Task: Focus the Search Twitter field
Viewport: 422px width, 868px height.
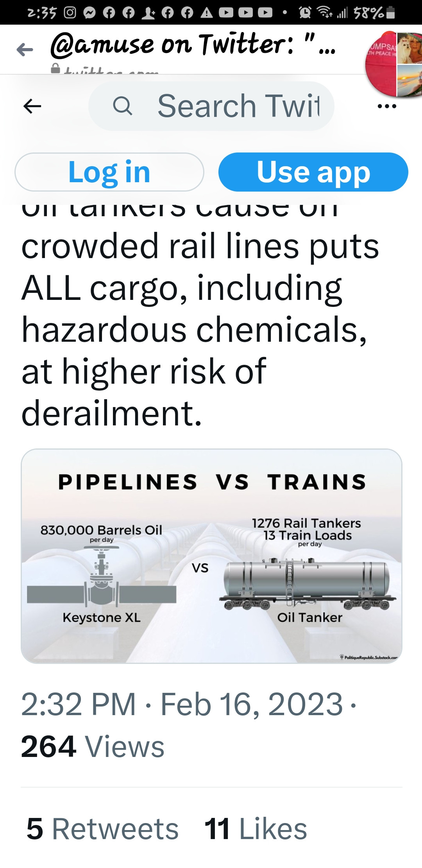Action: pyautogui.click(x=234, y=106)
